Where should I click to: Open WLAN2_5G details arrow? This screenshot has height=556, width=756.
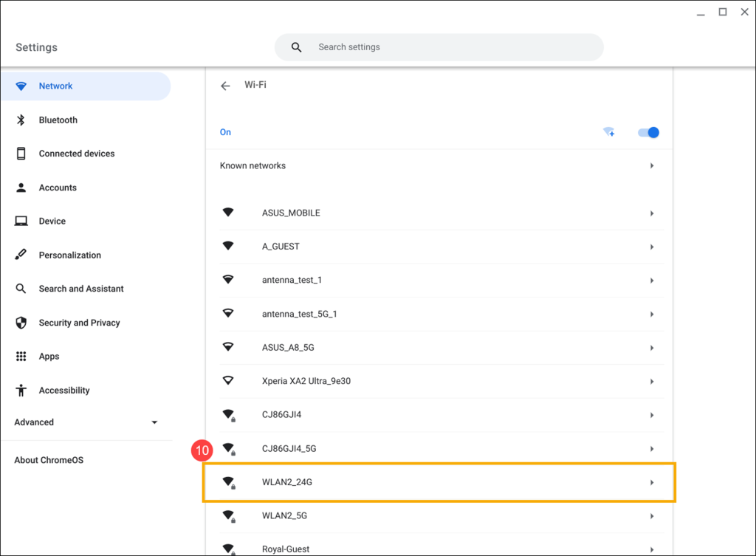[x=652, y=516]
